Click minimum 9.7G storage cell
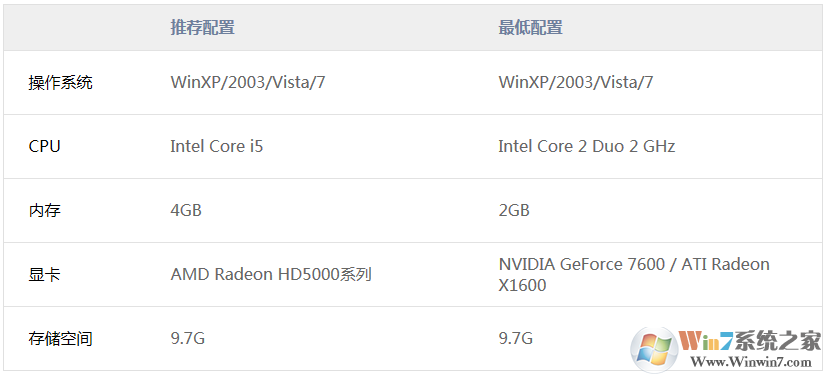This screenshot has width=828, height=376. pos(515,339)
